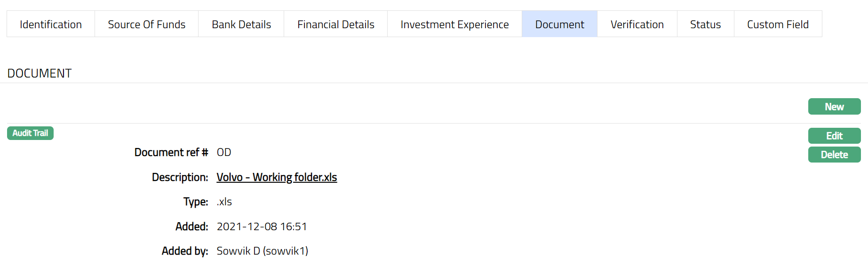Click the DOCUMENT section heading

(x=40, y=74)
